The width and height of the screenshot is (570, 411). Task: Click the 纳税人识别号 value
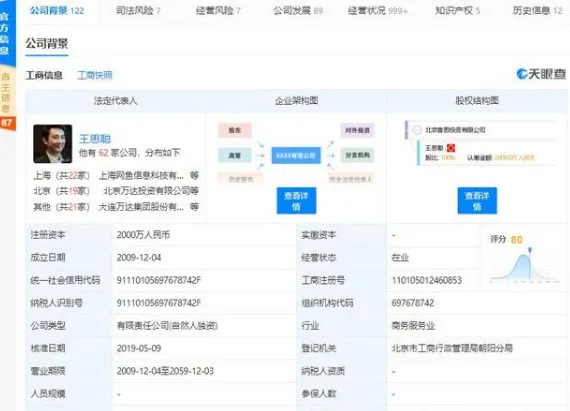(x=158, y=303)
